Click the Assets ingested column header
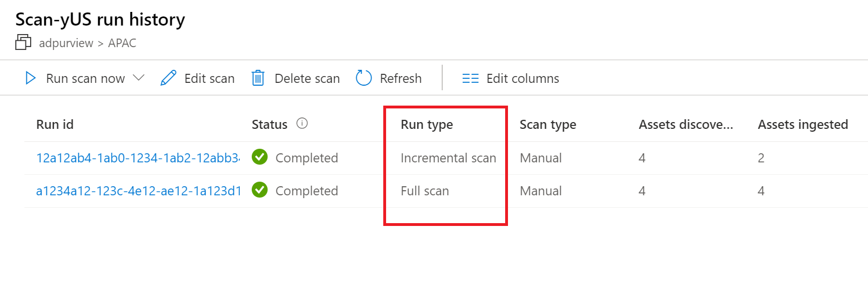 (803, 125)
